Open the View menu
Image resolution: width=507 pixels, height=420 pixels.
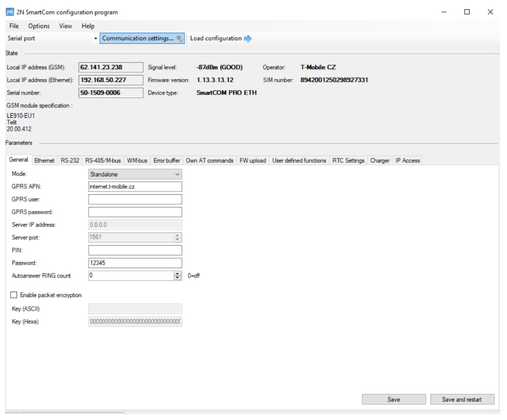tap(66, 26)
